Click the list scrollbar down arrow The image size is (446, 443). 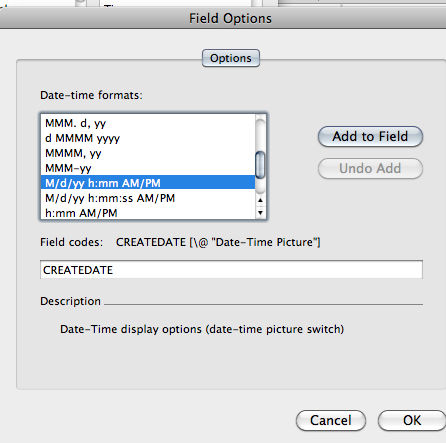(260, 213)
